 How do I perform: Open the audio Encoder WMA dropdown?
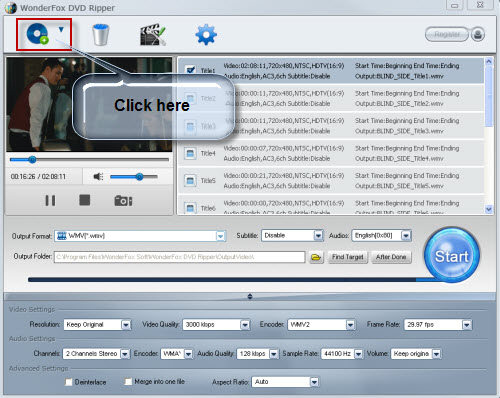point(188,354)
